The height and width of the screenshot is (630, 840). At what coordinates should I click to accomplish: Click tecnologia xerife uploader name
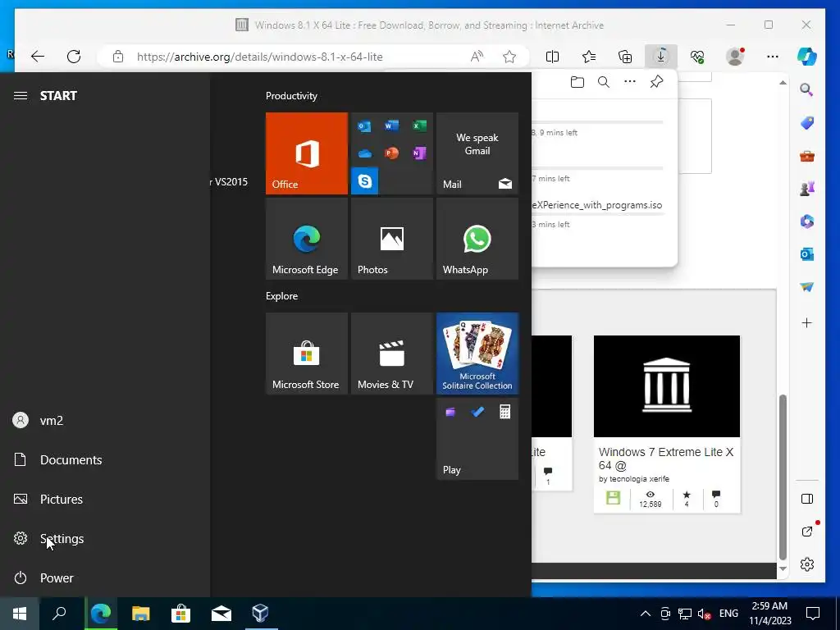click(x=639, y=479)
